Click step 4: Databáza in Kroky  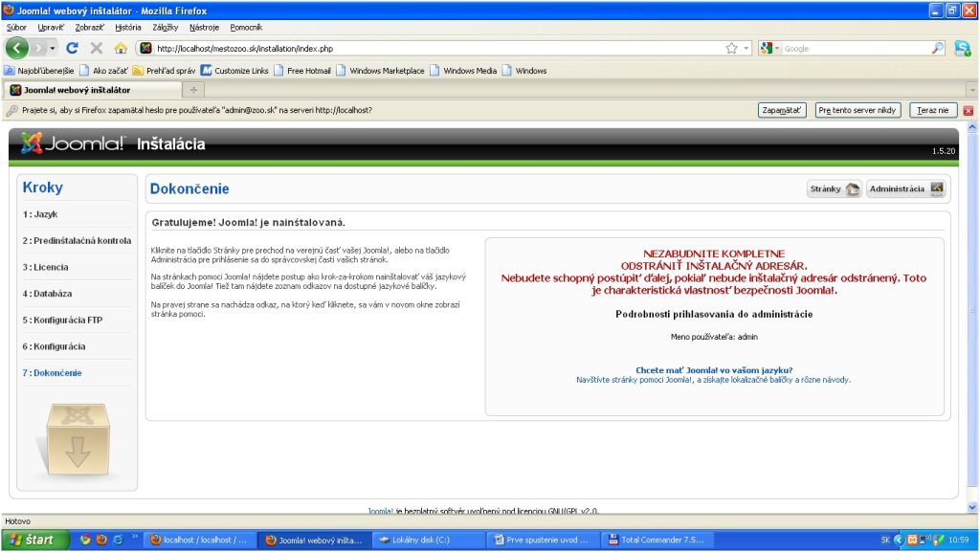(47, 294)
